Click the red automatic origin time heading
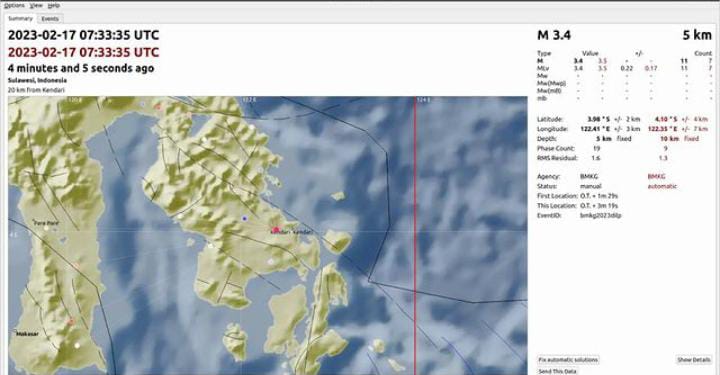 click(84, 52)
